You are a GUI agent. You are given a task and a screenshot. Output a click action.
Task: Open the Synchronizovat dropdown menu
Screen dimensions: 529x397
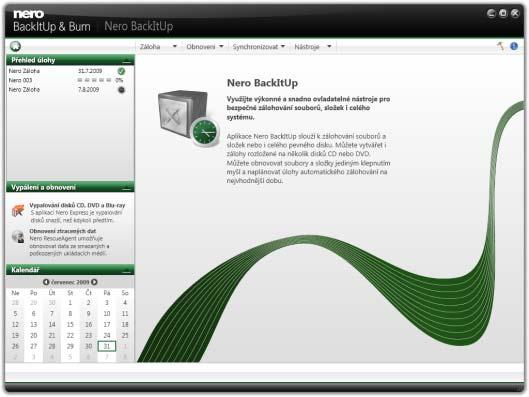click(258, 47)
